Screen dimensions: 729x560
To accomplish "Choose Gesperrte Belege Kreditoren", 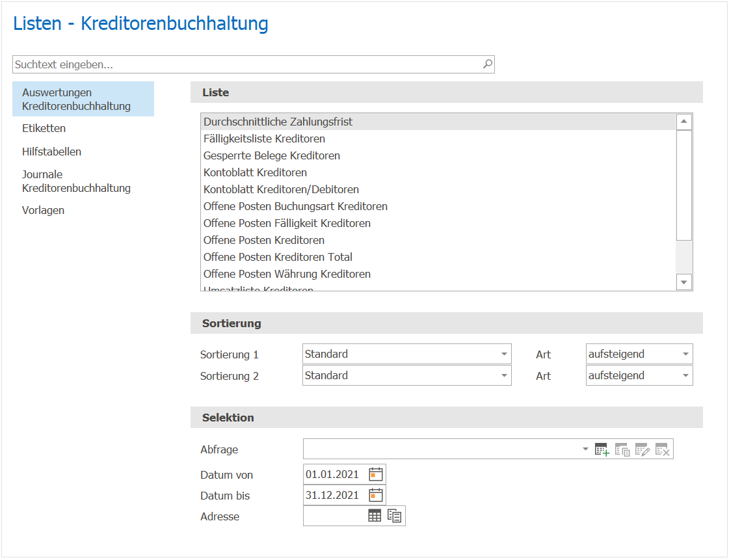I will tap(439, 156).
